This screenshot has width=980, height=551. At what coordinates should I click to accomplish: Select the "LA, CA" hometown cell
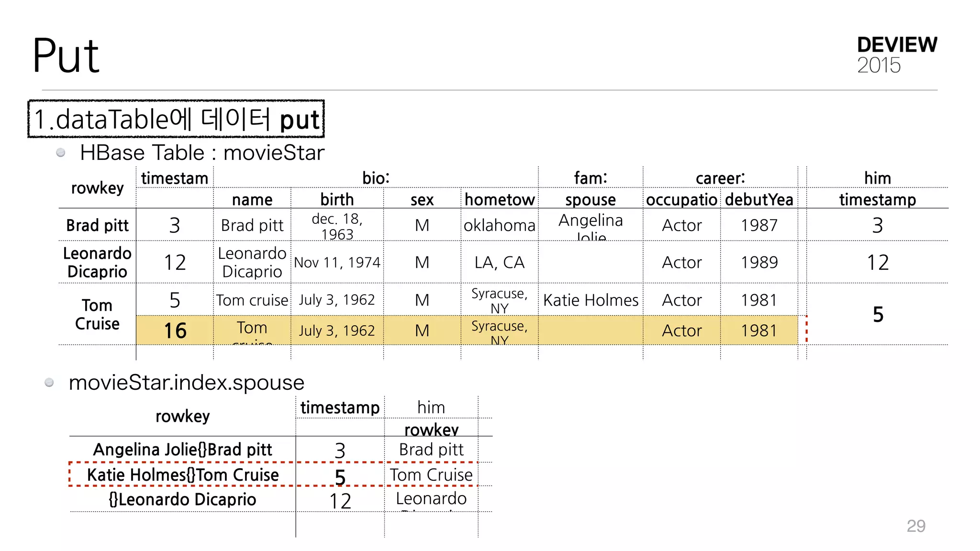pyautogui.click(x=499, y=262)
